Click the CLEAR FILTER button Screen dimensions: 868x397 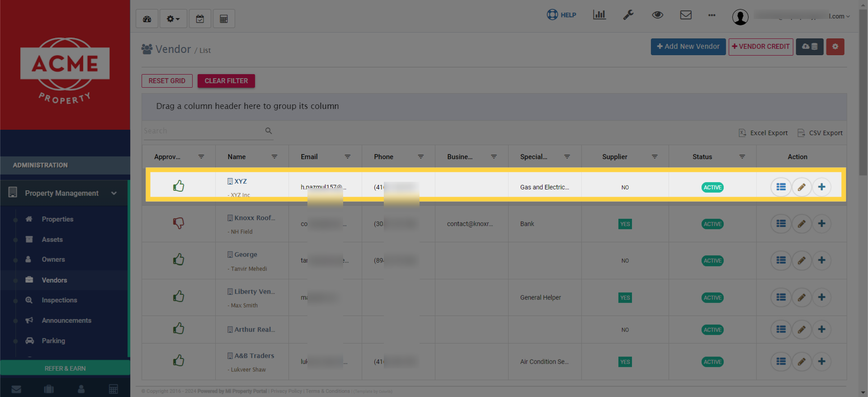tap(226, 81)
